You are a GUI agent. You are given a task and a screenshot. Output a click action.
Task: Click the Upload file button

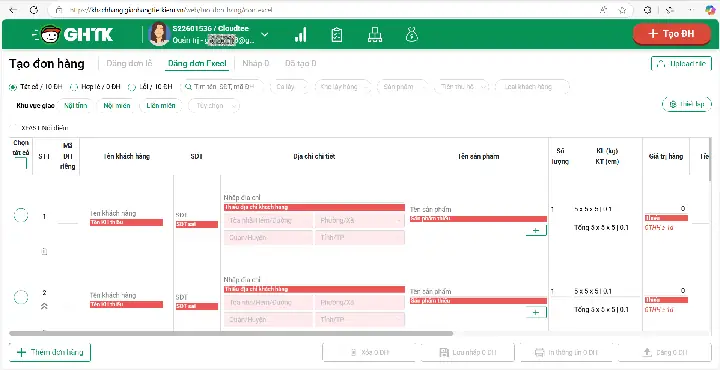(681, 64)
